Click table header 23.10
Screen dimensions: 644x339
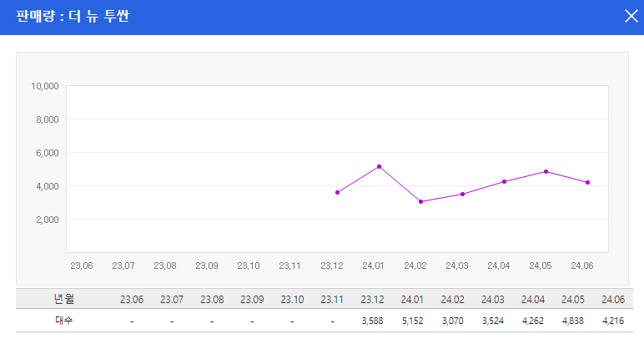[292, 300]
